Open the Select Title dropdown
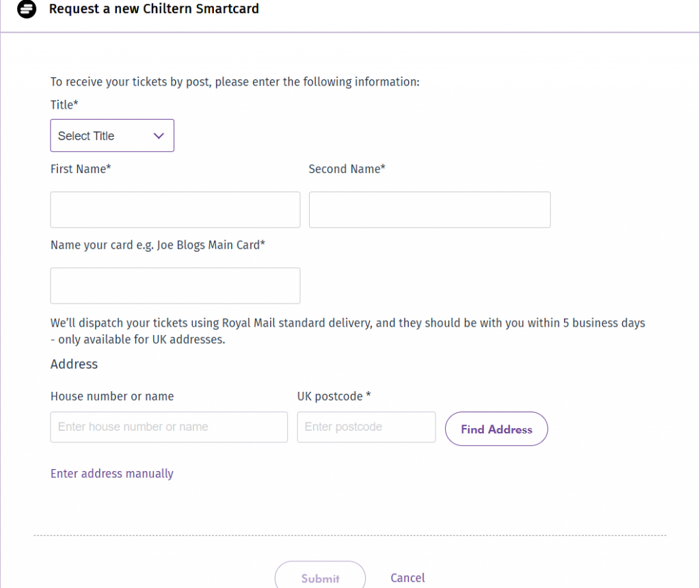 [112, 135]
